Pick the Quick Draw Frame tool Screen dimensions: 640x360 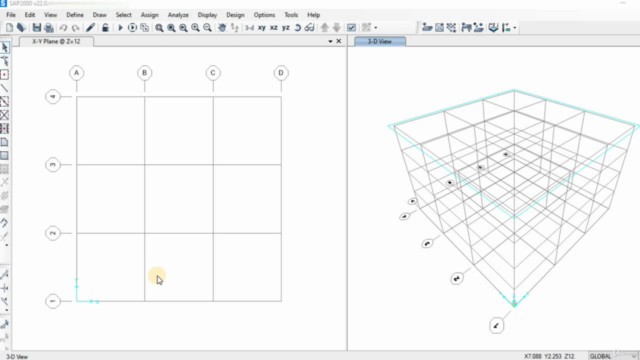5,101
